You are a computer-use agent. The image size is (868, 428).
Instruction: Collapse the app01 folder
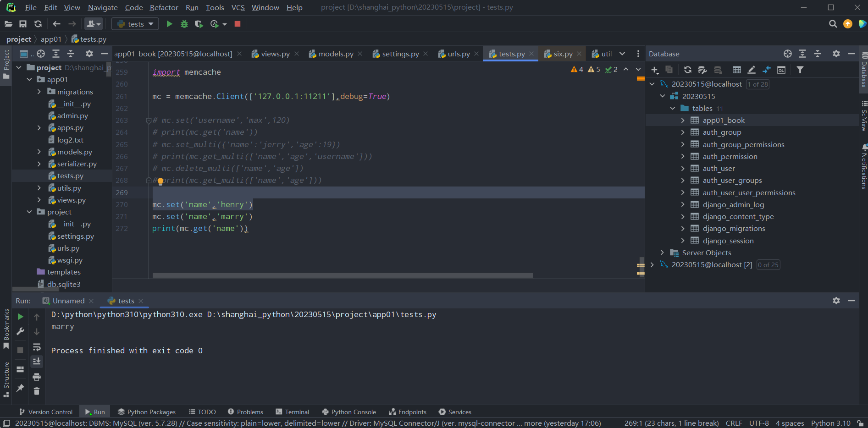click(x=29, y=79)
